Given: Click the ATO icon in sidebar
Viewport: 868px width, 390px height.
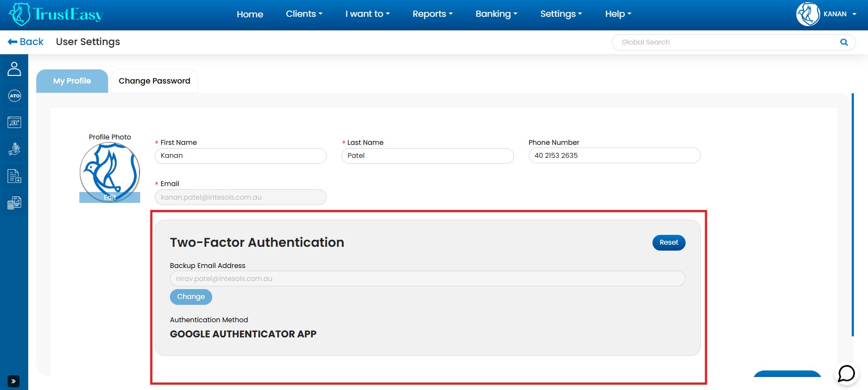Looking at the screenshot, I should [x=14, y=96].
